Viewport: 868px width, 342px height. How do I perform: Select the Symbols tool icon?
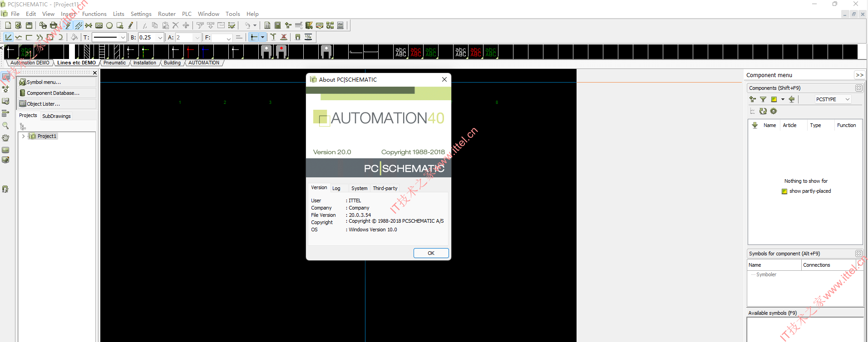pos(89,25)
